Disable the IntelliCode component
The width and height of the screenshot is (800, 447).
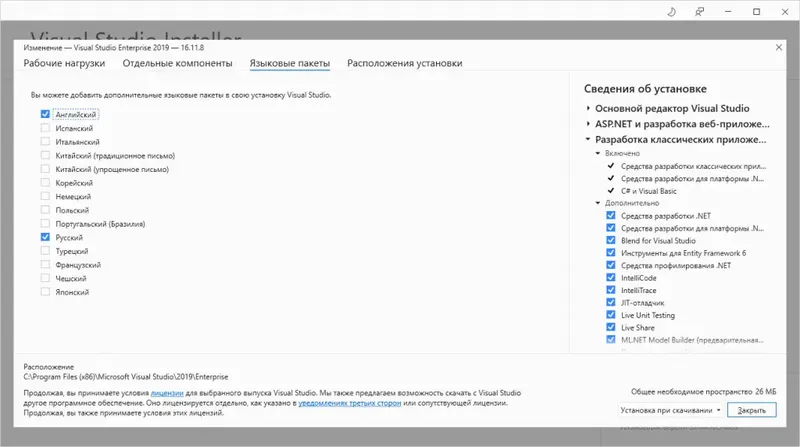pyautogui.click(x=611, y=278)
